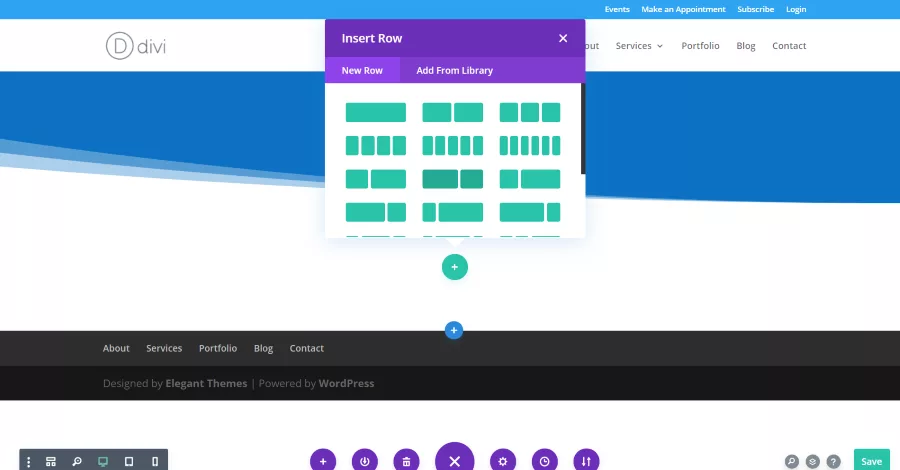Click Services in the footer menu

click(164, 348)
